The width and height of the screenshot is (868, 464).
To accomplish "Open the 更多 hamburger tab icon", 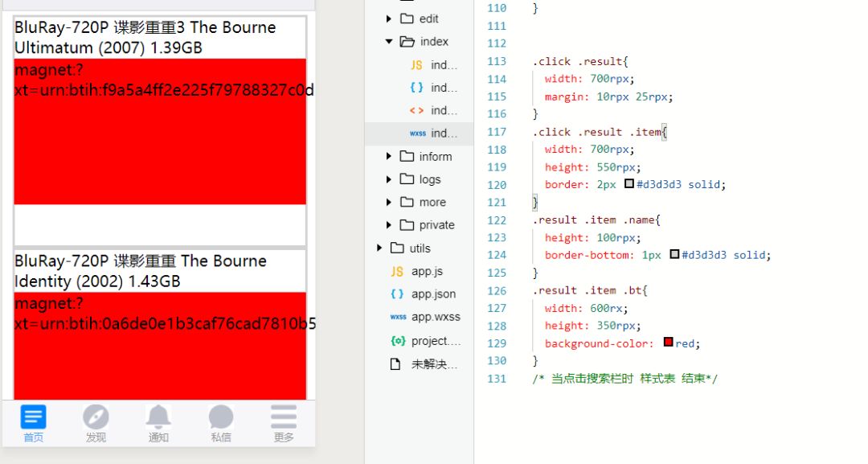I will tap(284, 417).
